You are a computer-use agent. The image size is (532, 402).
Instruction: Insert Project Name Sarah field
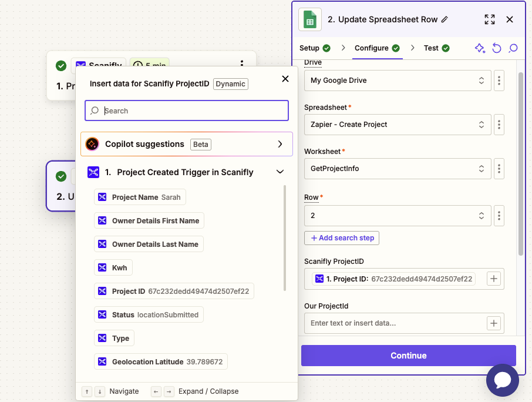[140, 197]
